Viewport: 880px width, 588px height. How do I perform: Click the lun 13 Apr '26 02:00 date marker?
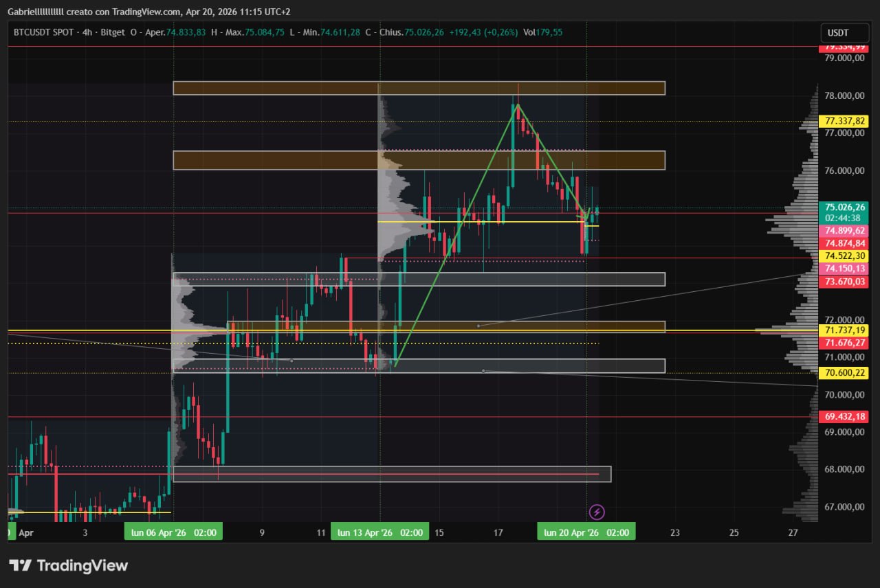pyautogui.click(x=379, y=532)
